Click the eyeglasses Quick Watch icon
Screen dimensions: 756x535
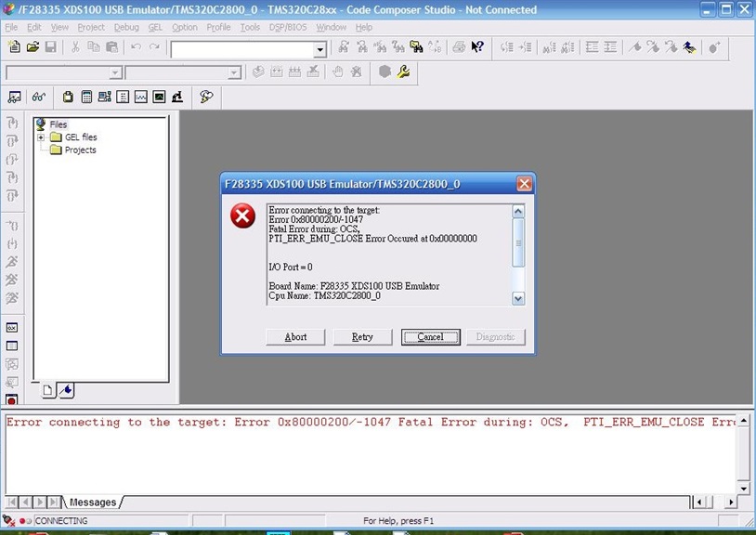click(39, 97)
